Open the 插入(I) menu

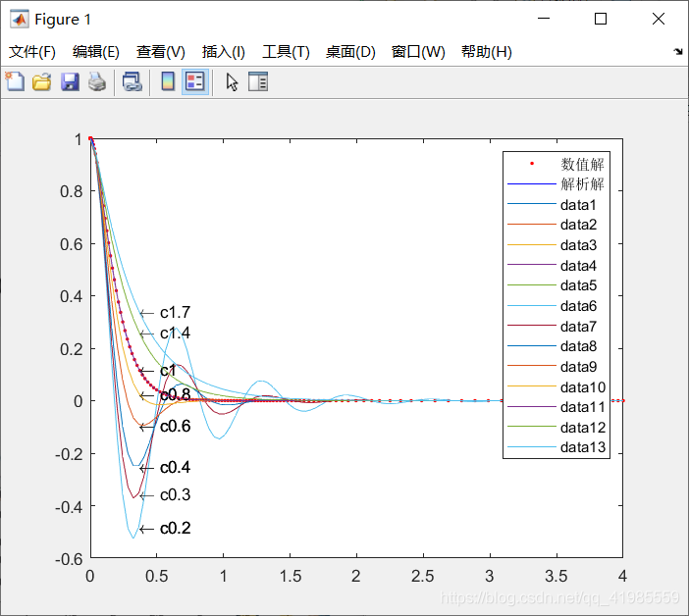[x=223, y=52]
